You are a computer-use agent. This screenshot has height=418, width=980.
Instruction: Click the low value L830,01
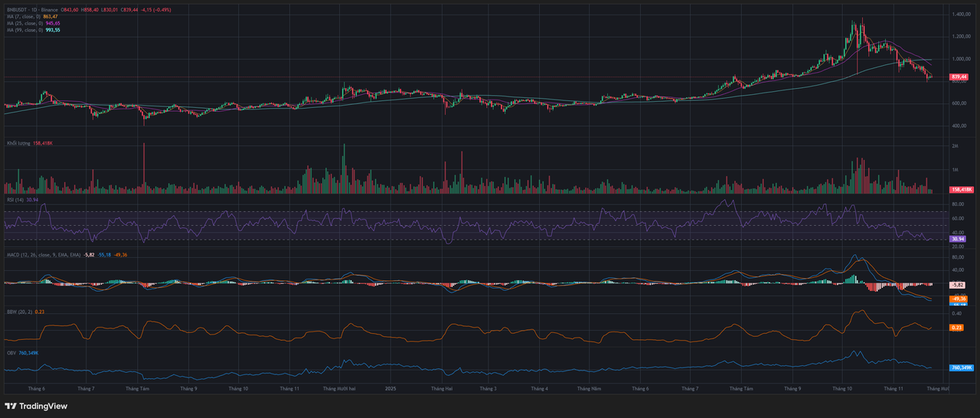[109, 10]
